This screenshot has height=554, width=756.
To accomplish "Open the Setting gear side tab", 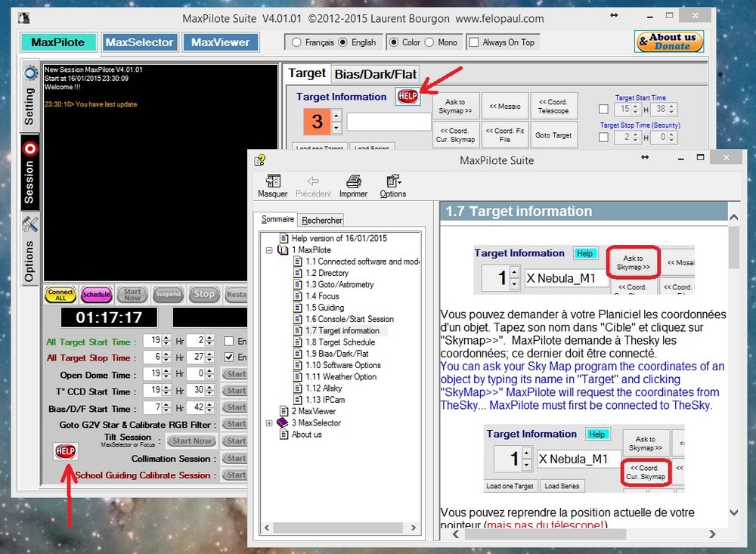I will pyautogui.click(x=29, y=95).
